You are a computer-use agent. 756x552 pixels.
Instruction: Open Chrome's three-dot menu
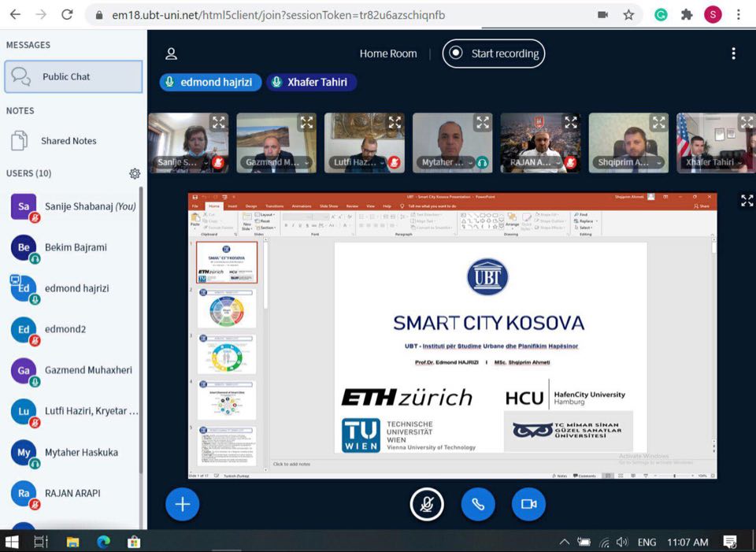coord(738,15)
